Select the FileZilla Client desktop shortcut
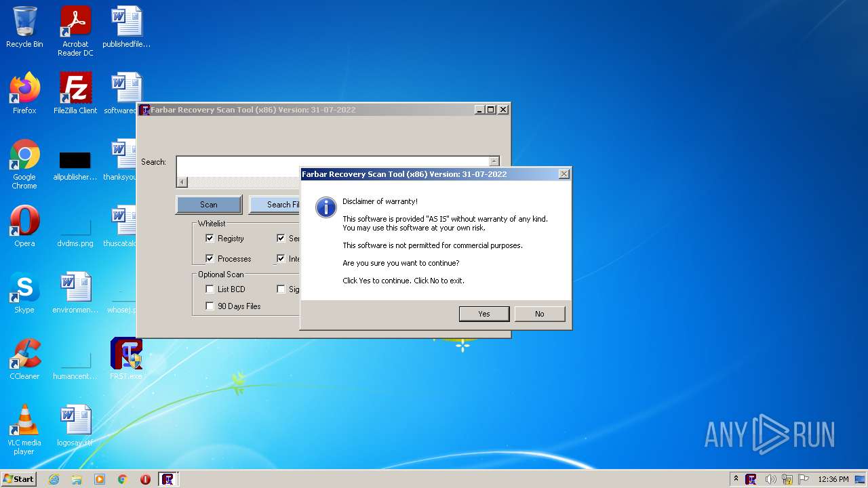Image resolution: width=868 pixels, height=488 pixels. [x=75, y=94]
